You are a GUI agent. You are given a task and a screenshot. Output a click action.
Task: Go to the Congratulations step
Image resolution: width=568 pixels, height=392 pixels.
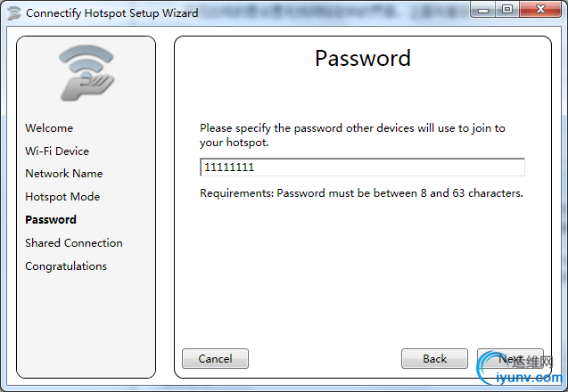(66, 266)
